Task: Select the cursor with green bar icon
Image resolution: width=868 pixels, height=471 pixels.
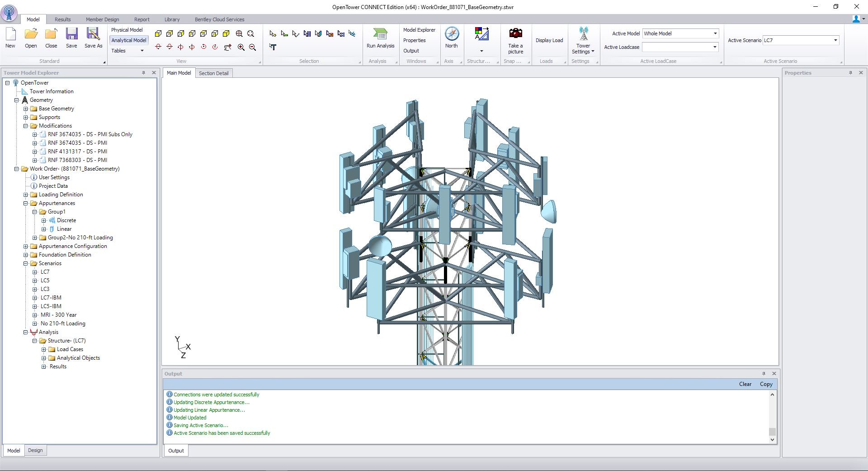Action: [284, 33]
